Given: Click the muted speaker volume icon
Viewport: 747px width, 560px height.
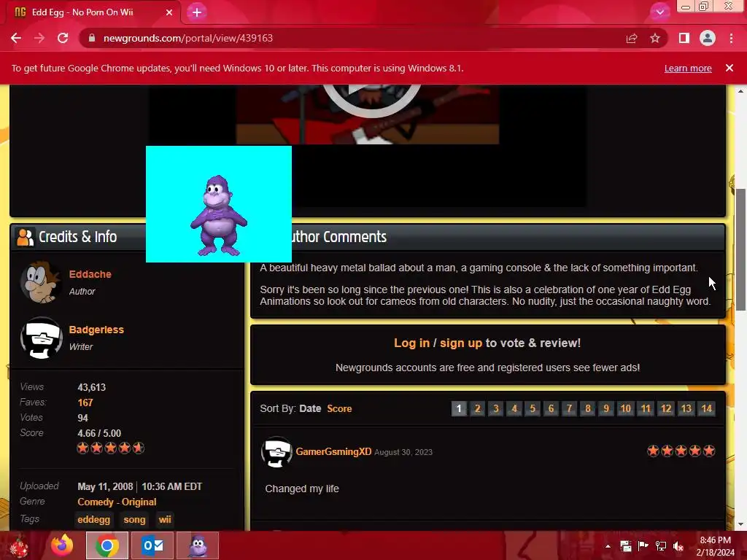Looking at the screenshot, I should 678,546.
